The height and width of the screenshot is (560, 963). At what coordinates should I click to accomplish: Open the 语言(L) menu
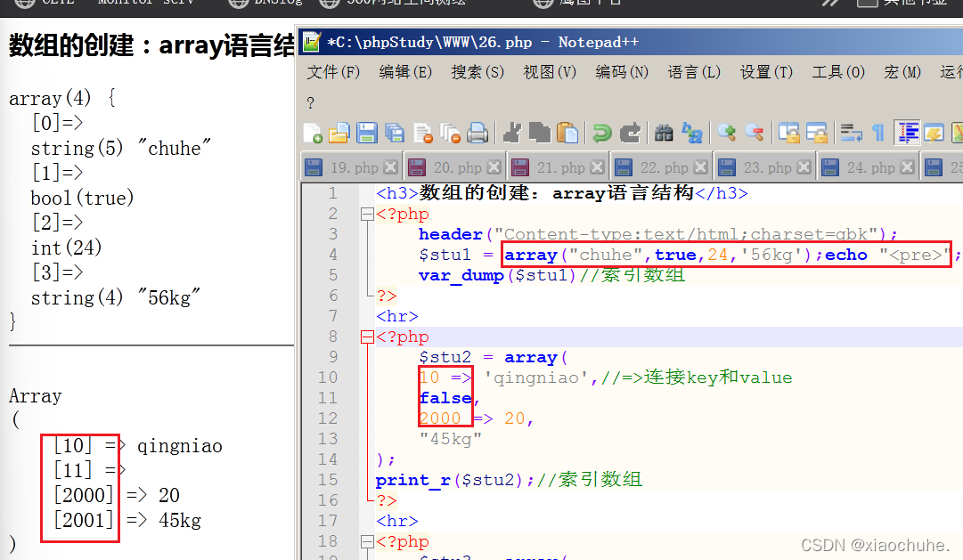pos(694,72)
